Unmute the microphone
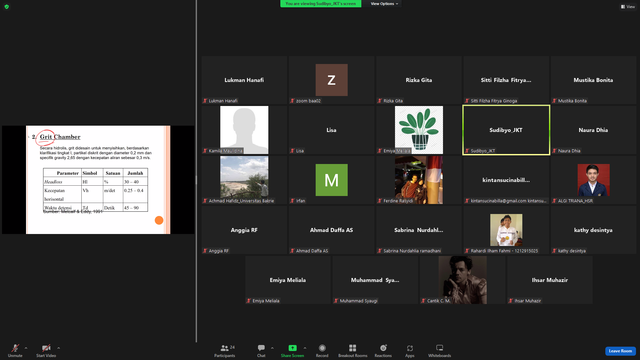640x360 pixels. point(15,350)
